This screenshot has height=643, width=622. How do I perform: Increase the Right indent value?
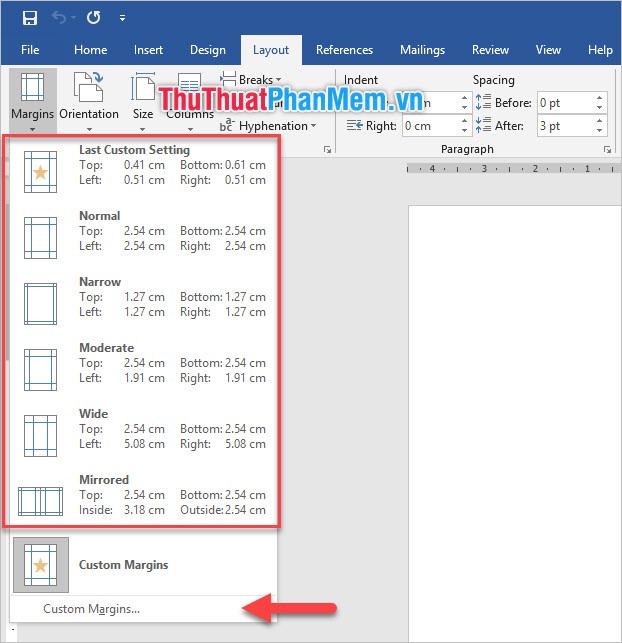pyautogui.click(x=464, y=121)
